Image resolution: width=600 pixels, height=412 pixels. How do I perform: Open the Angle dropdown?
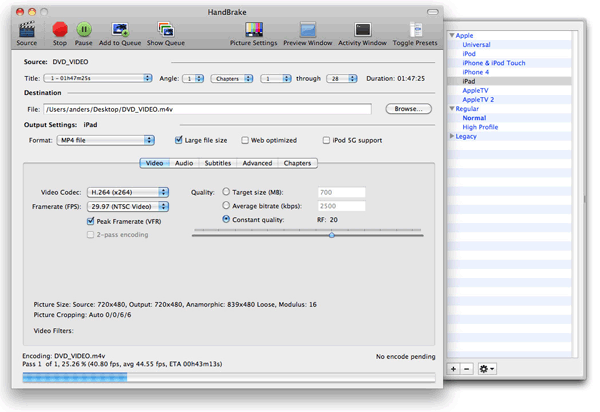[x=193, y=78]
